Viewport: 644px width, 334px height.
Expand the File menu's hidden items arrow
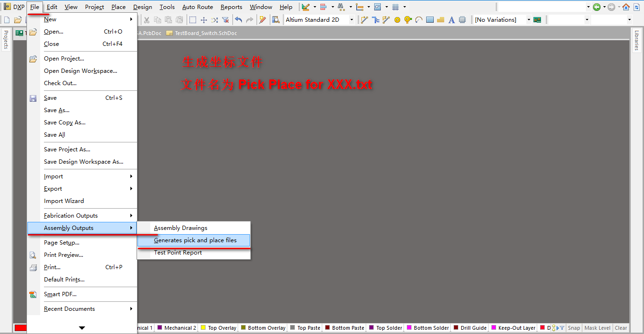coord(82,327)
